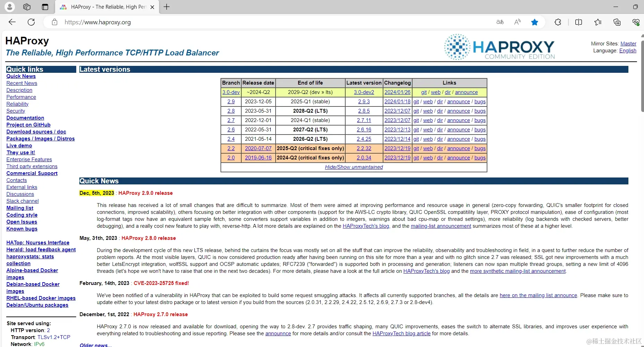Open the Master mirror site link
This screenshot has width=644, height=347.
coord(628,44)
